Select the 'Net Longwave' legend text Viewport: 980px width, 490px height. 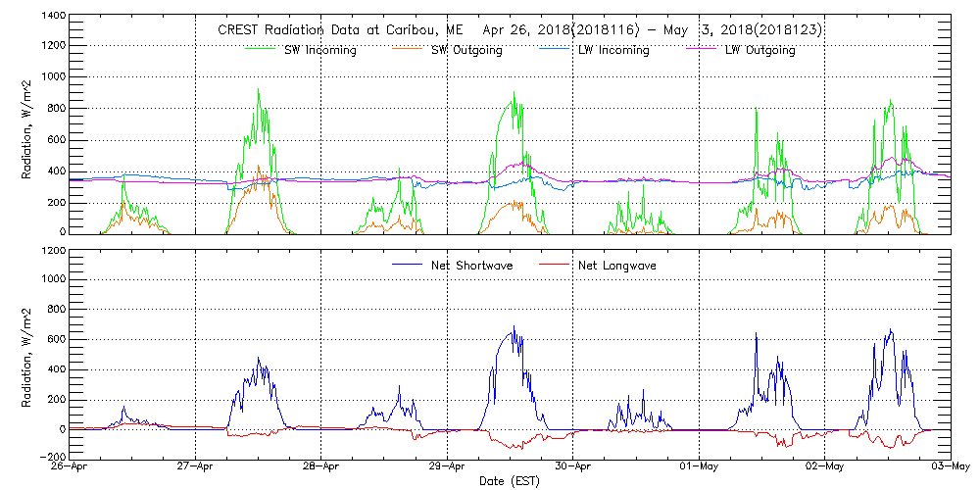tap(616, 266)
